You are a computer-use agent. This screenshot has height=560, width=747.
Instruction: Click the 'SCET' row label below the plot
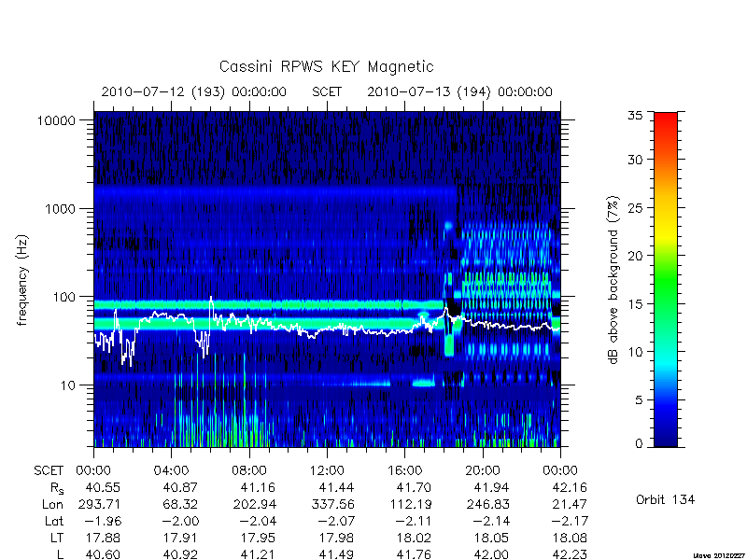[49, 471]
